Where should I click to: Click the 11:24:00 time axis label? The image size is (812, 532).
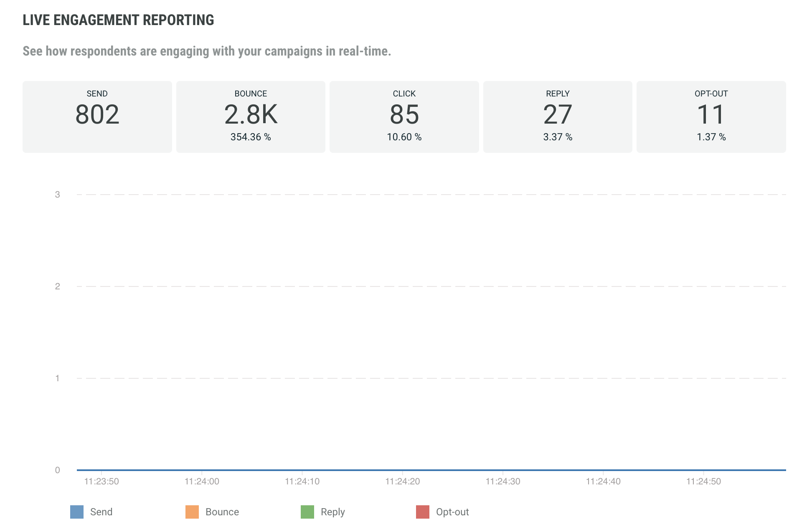tap(202, 481)
